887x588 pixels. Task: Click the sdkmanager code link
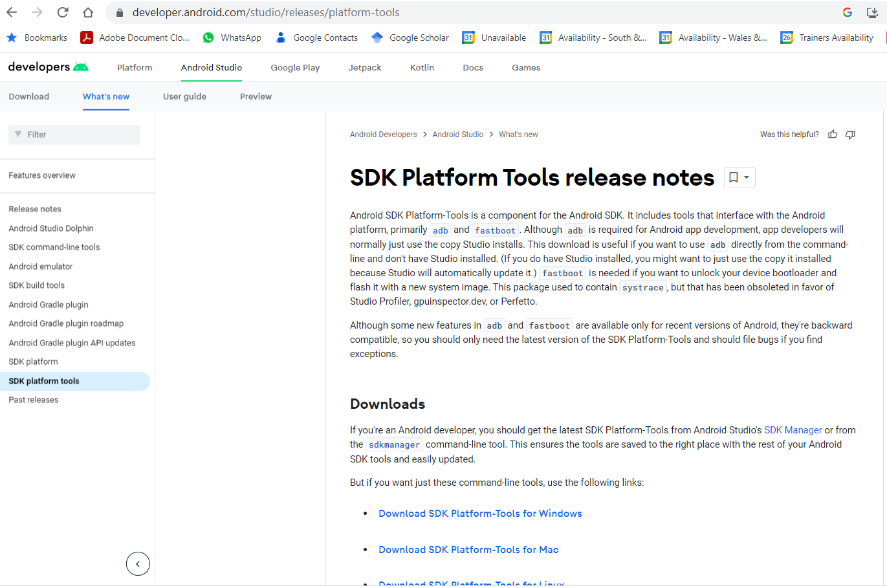coord(394,444)
